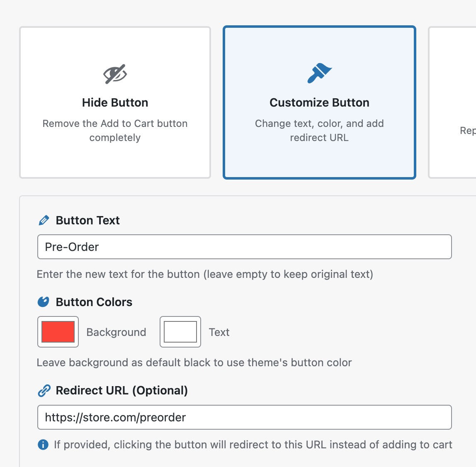
Task: Click the palette icon beside Button Colors heading
Action: (44, 302)
